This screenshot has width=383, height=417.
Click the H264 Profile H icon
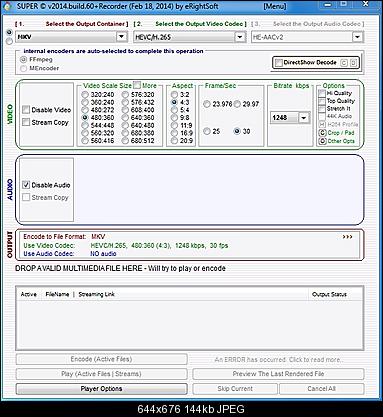[x=322, y=124]
